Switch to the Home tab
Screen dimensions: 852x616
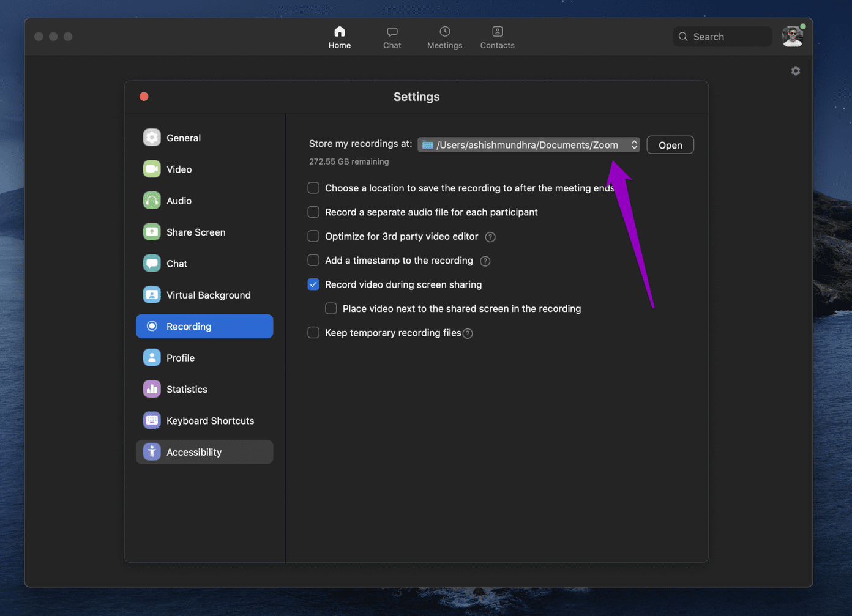(340, 37)
